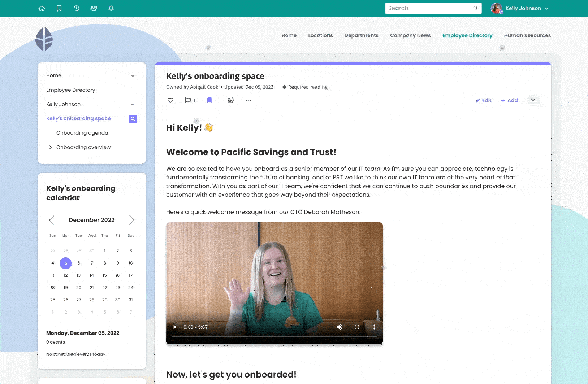Select December 5 on the calendar
Screen dimensions: 588x384
pos(66,263)
